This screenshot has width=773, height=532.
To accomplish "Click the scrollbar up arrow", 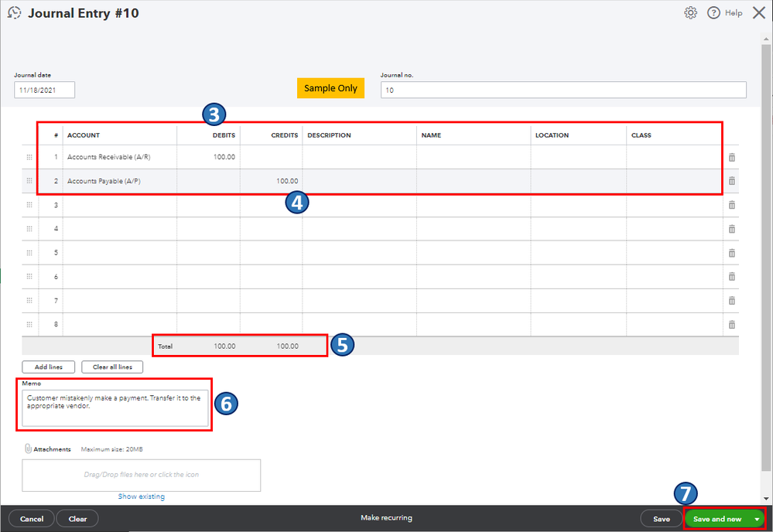I will click(x=765, y=39).
